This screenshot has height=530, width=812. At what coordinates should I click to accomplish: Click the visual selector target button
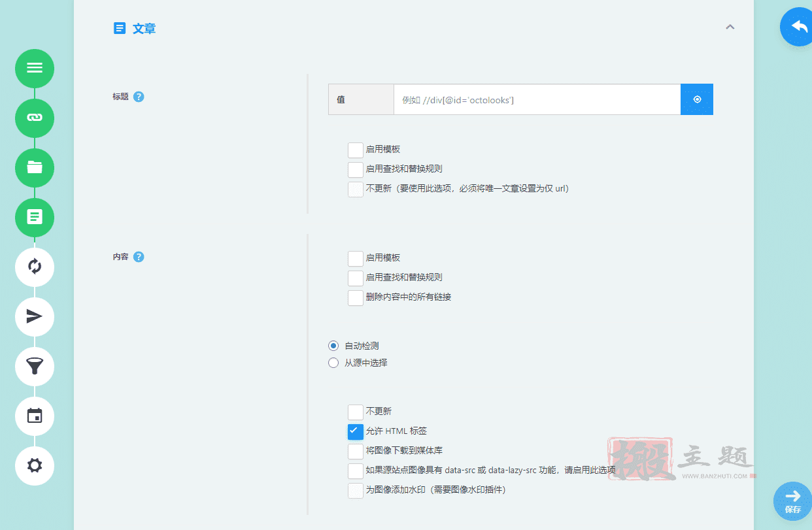click(x=697, y=99)
